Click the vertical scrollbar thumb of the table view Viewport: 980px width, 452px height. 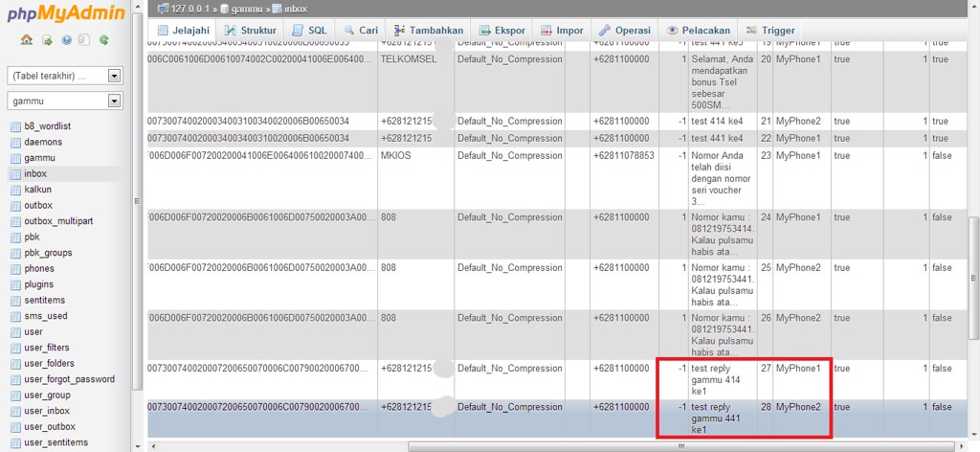tap(973, 279)
